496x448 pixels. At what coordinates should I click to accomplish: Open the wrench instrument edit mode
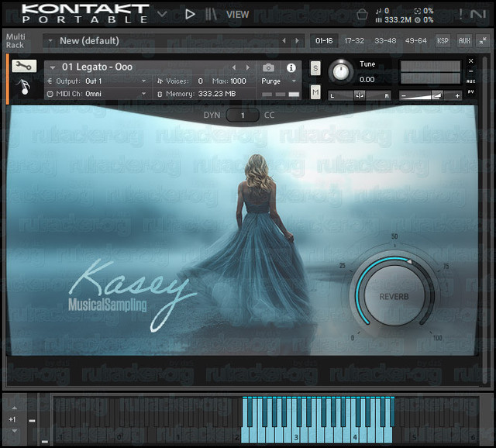tap(24, 66)
